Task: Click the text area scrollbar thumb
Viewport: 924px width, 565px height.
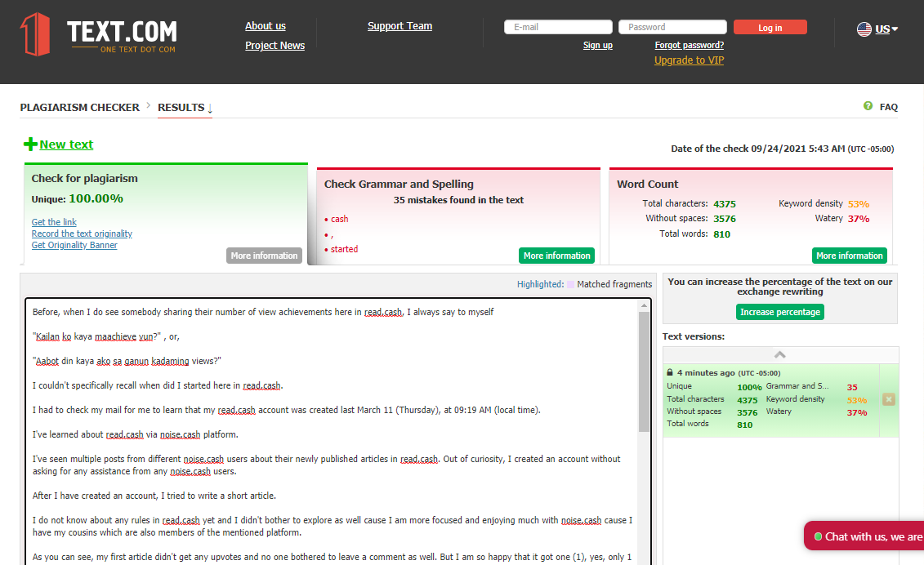Action: tap(644, 371)
